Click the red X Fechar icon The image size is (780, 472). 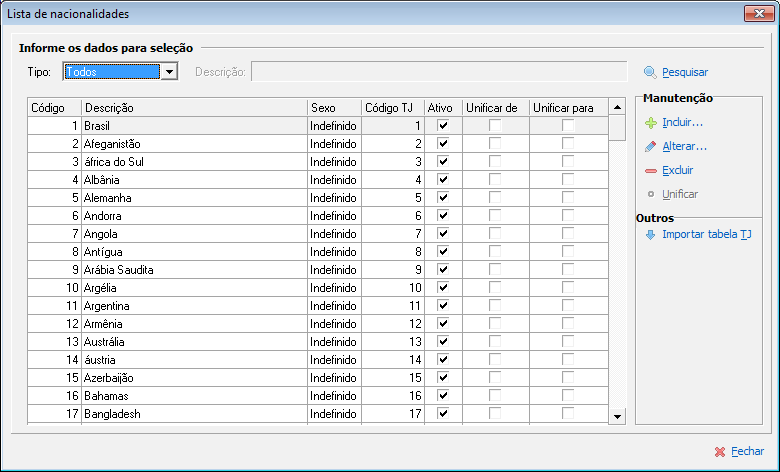720,452
